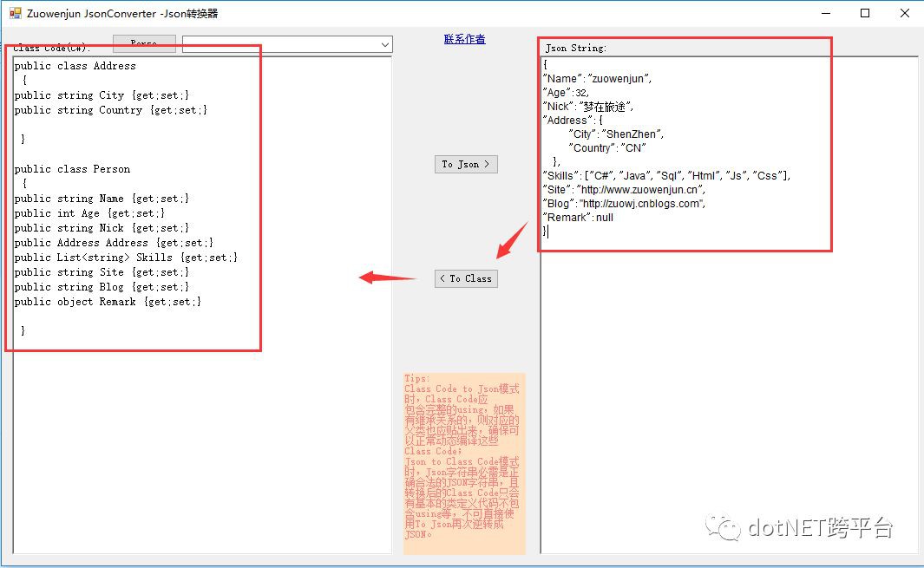Open the combo box dropdown arrow
Viewport: 924px width, 568px height.
[x=385, y=44]
